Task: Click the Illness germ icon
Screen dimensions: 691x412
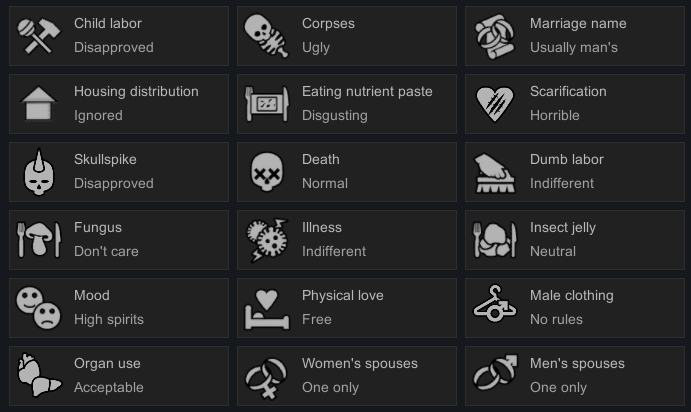Action: [x=268, y=239]
